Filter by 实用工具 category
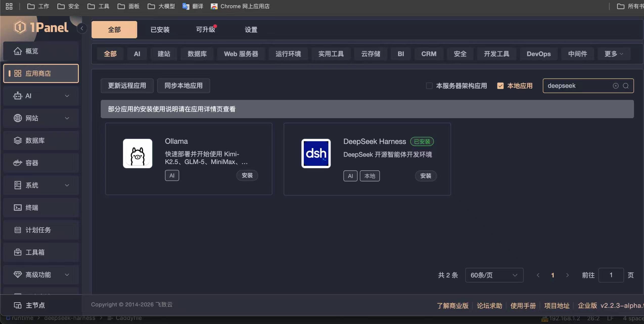 [331, 54]
